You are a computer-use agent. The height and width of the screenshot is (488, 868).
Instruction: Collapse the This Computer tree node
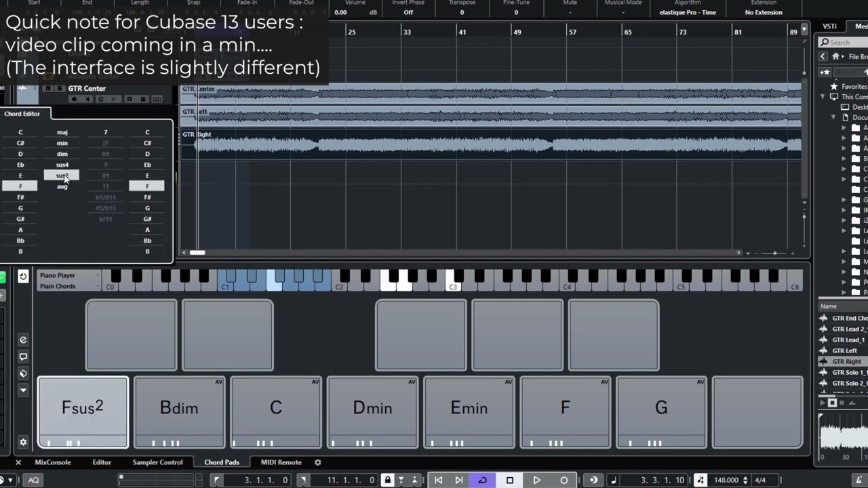(823, 97)
